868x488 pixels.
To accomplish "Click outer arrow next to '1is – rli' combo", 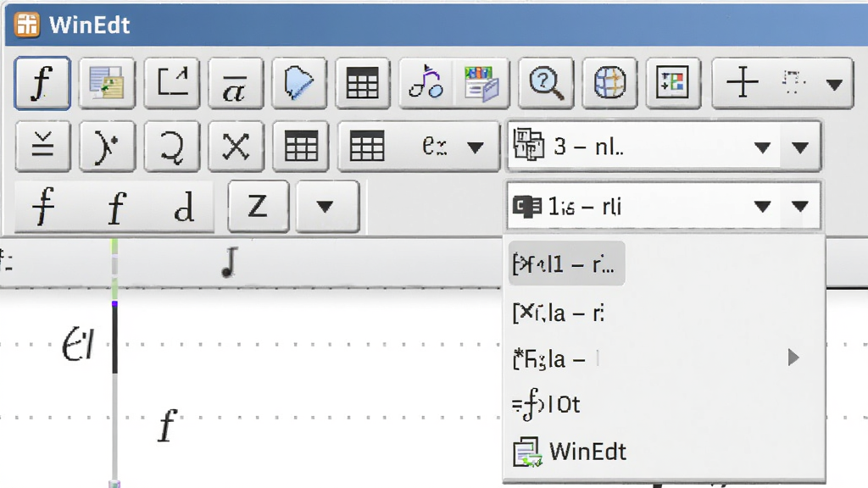I will pyautogui.click(x=800, y=207).
